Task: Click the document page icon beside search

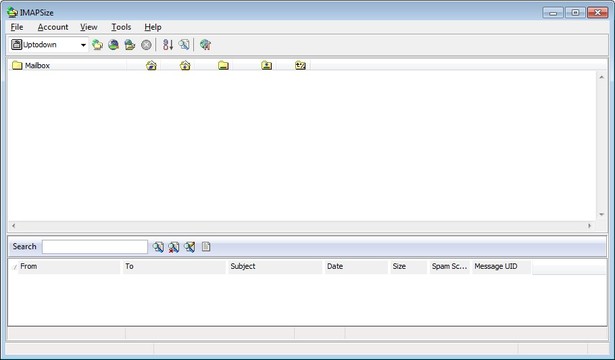Action: pyautogui.click(x=206, y=247)
